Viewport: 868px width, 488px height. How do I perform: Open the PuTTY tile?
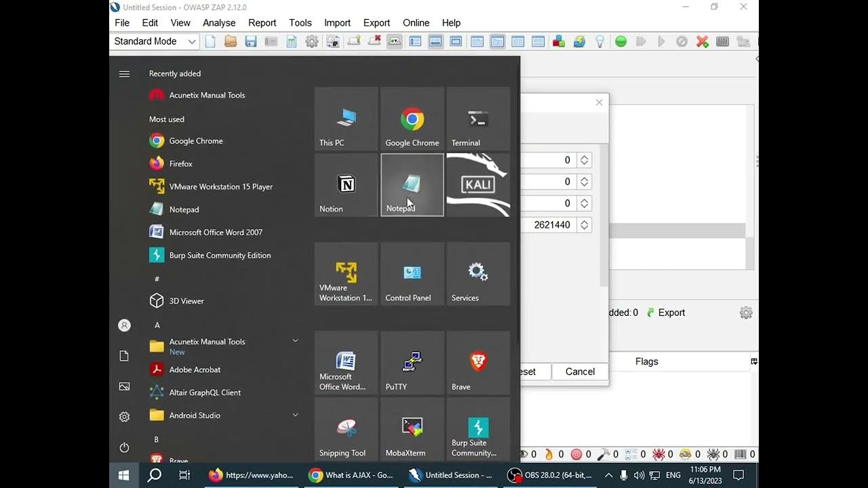click(412, 363)
